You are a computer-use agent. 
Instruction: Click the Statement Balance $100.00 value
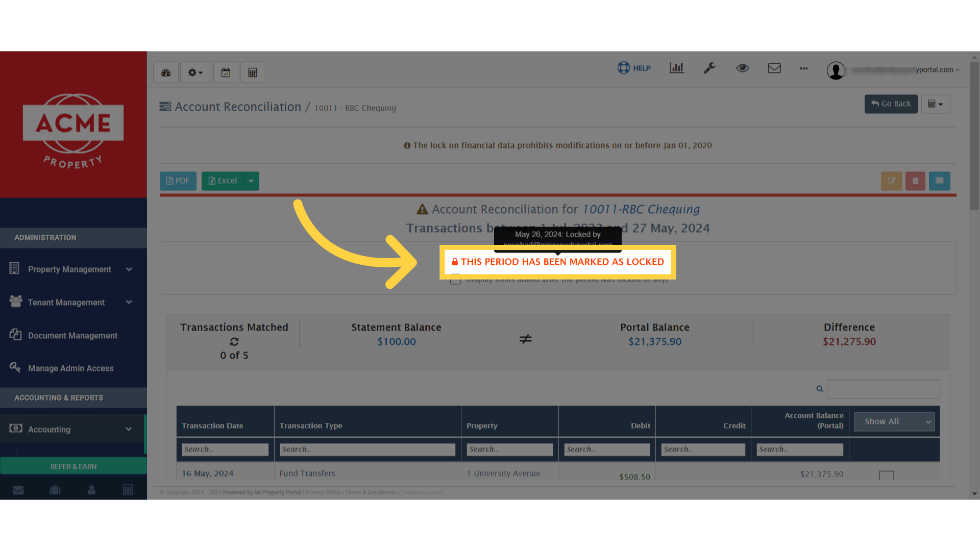click(x=397, y=342)
